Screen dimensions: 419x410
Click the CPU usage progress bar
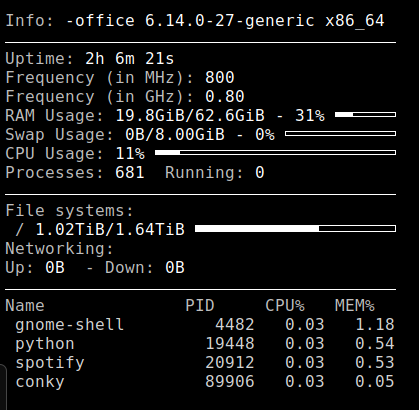pos(275,153)
